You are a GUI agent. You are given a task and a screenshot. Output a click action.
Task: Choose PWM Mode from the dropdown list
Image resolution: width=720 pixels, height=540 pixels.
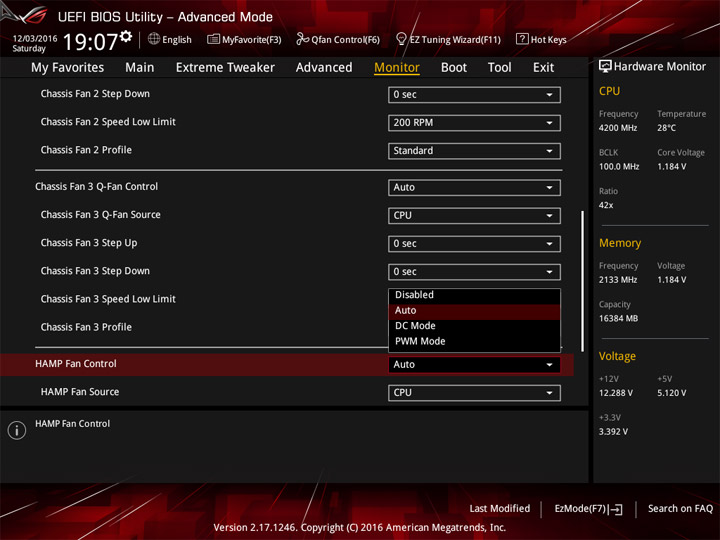tap(474, 341)
